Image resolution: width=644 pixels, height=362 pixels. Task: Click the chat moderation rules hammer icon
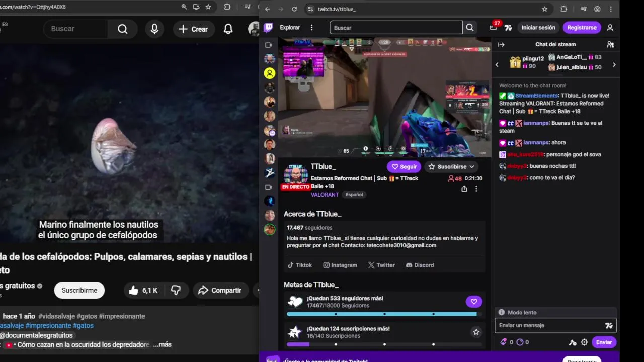[x=573, y=342]
